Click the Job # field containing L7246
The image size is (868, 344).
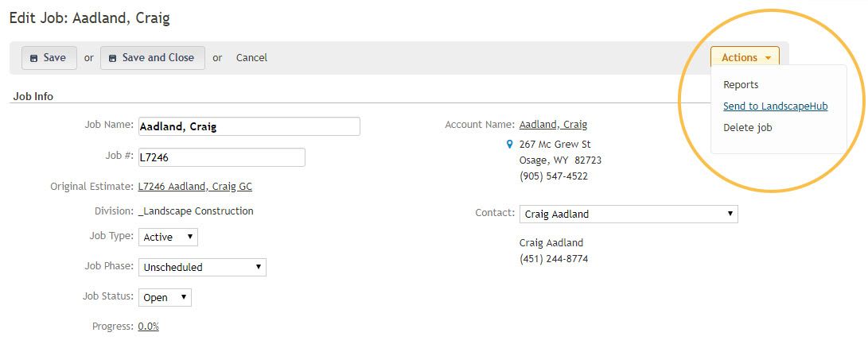click(x=221, y=157)
